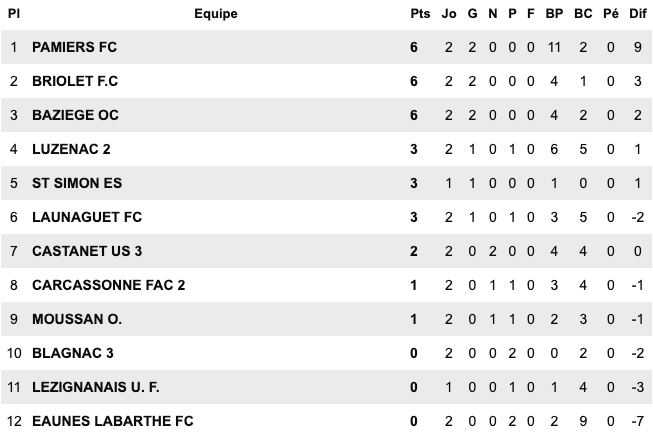Select EAUNES LABARTHE FC team name

[x=112, y=421]
